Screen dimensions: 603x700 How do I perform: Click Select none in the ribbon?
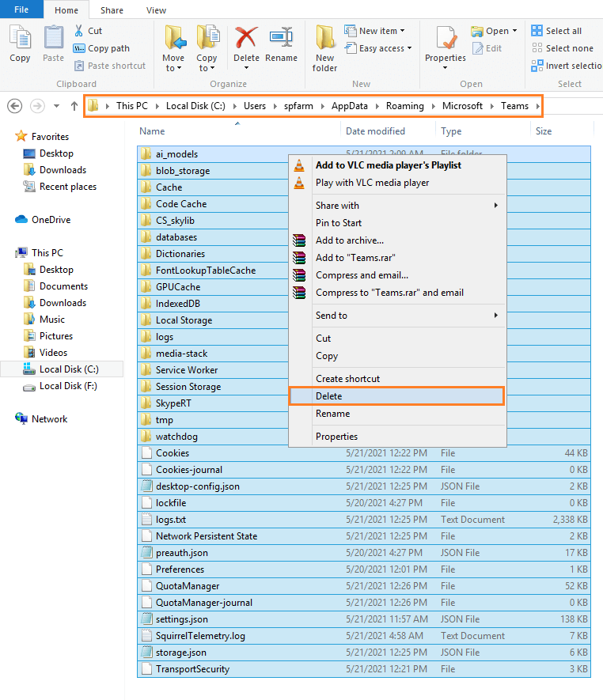point(563,48)
